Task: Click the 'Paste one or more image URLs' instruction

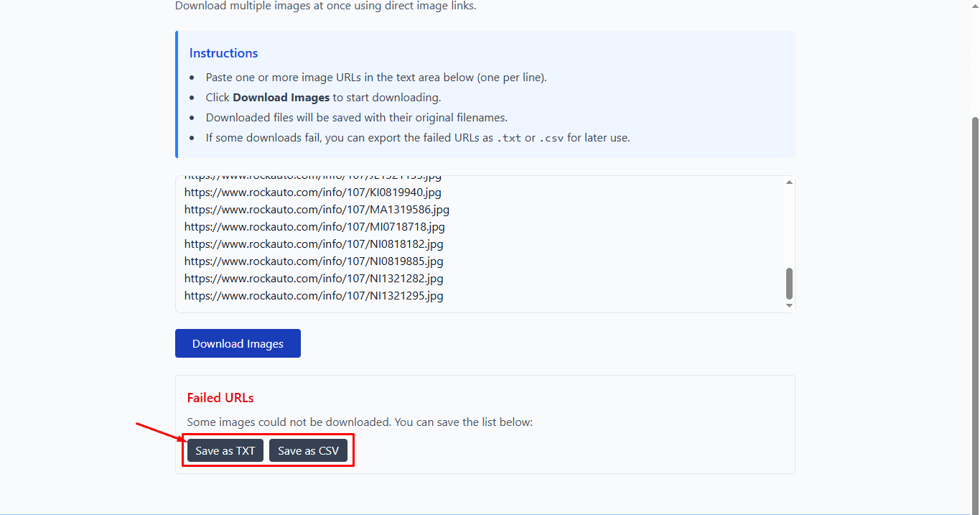Action: coord(376,77)
